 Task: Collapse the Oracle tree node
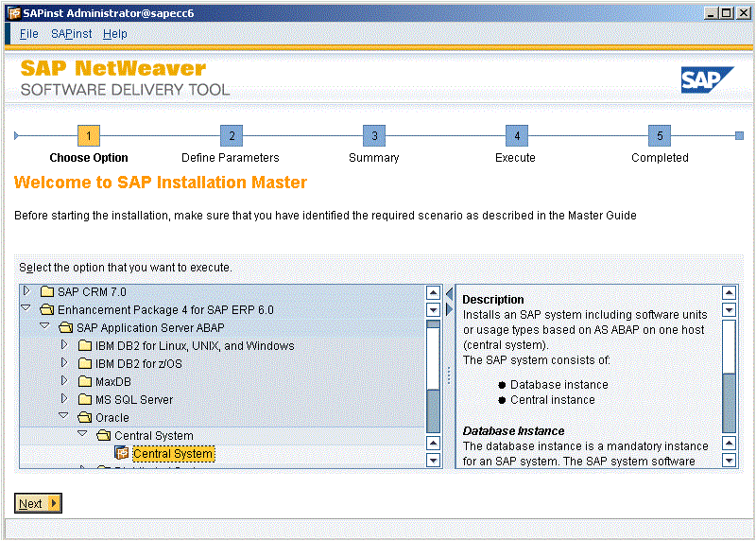(64, 417)
